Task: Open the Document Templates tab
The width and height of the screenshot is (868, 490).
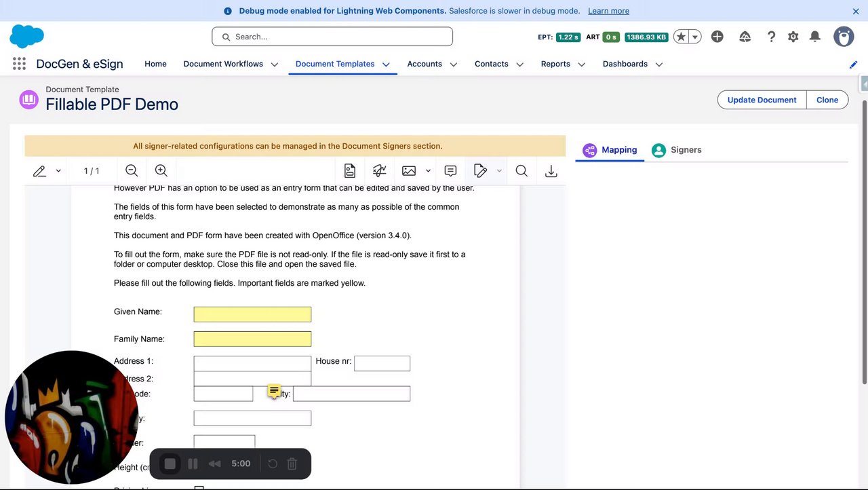Action: [335, 64]
